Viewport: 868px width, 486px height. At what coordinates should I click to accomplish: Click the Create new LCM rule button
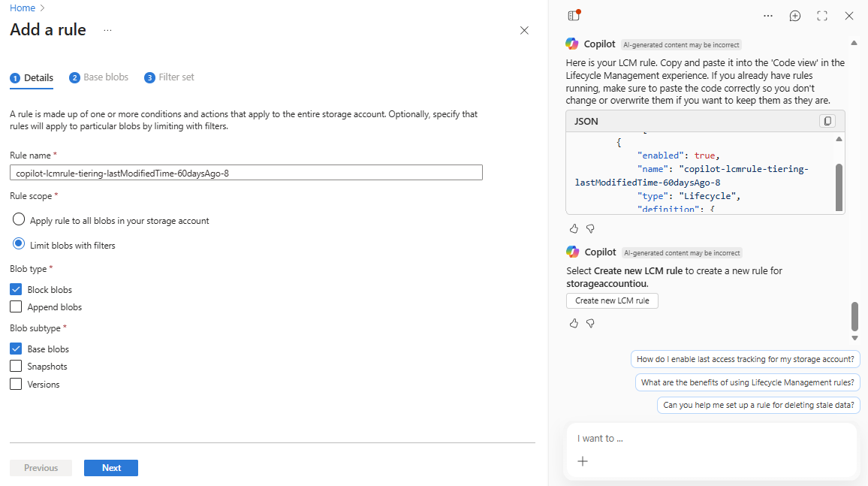[612, 300]
